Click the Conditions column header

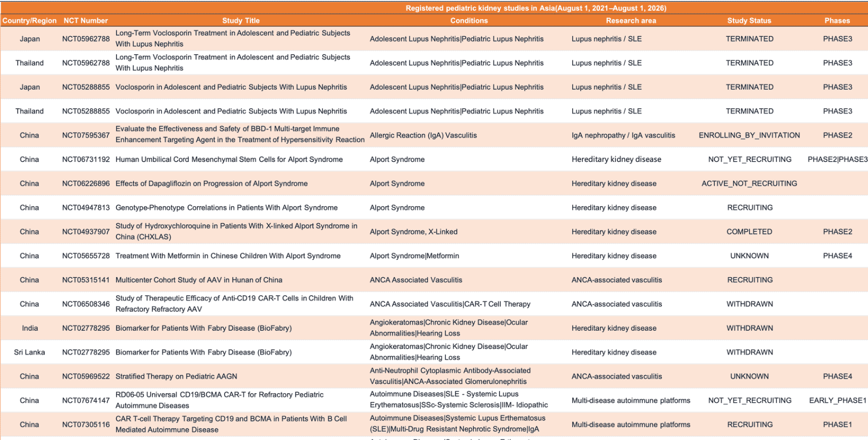[x=469, y=21]
